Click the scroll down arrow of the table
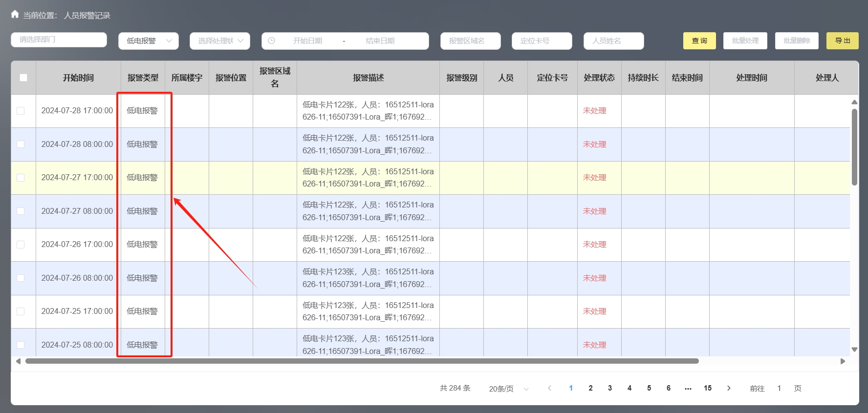This screenshot has width=868, height=413. pos(854,350)
